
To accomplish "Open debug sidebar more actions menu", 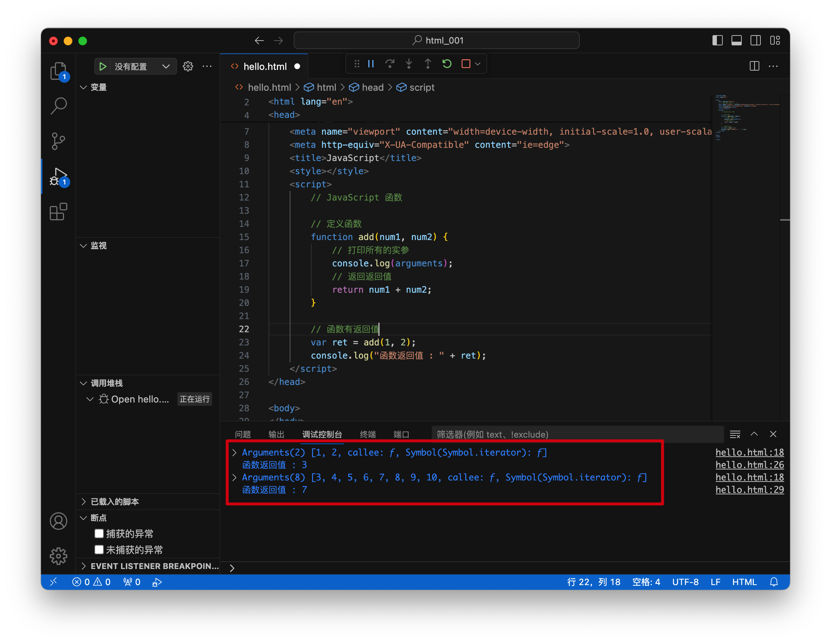I will click(207, 67).
